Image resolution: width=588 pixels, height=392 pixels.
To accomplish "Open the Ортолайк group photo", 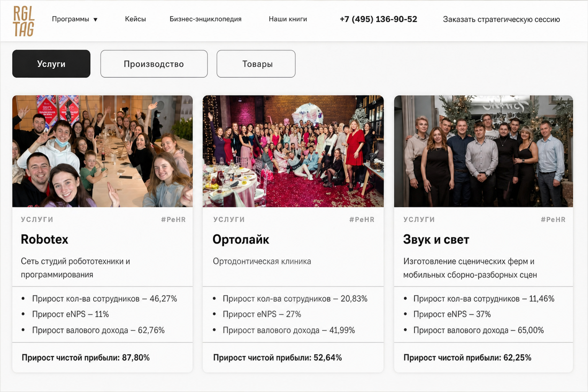I will click(x=293, y=151).
